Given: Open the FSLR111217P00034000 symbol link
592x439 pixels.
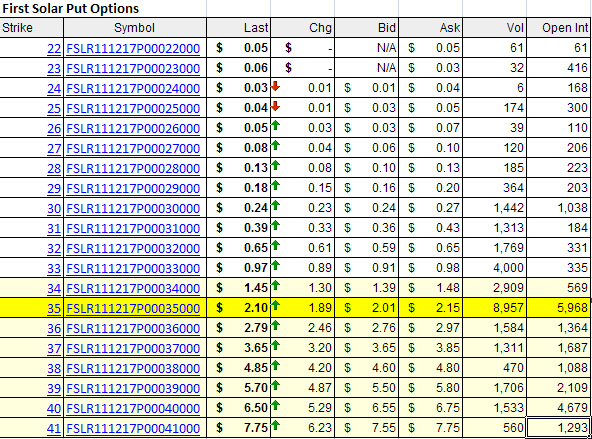Looking at the screenshot, I should (133, 289).
